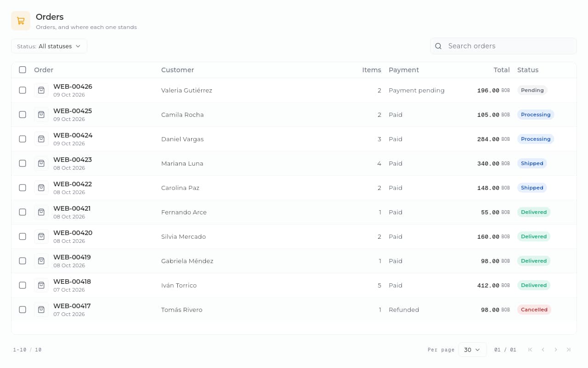588x368 pixels.
Task: Open order WEB-00419
Action: tap(72, 257)
